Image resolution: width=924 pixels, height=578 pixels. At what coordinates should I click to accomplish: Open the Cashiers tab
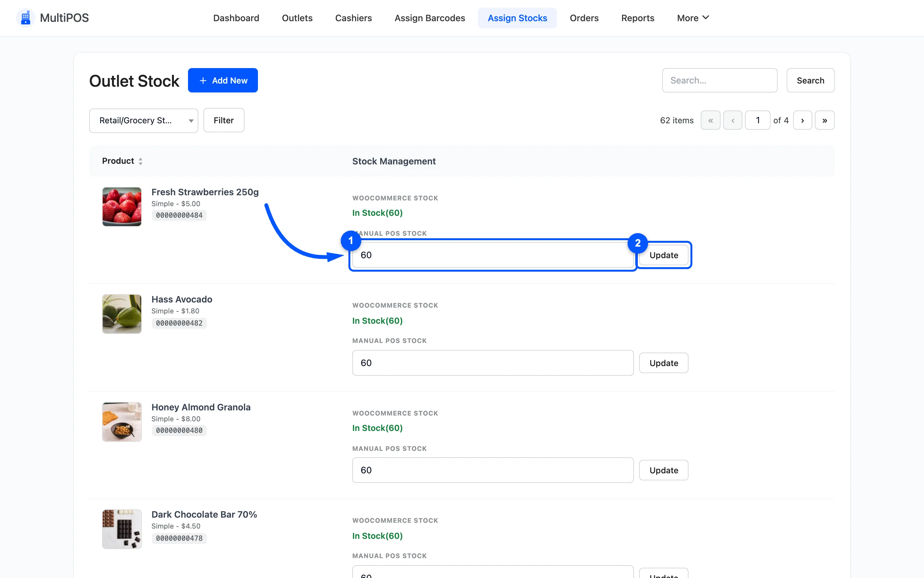(x=354, y=18)
